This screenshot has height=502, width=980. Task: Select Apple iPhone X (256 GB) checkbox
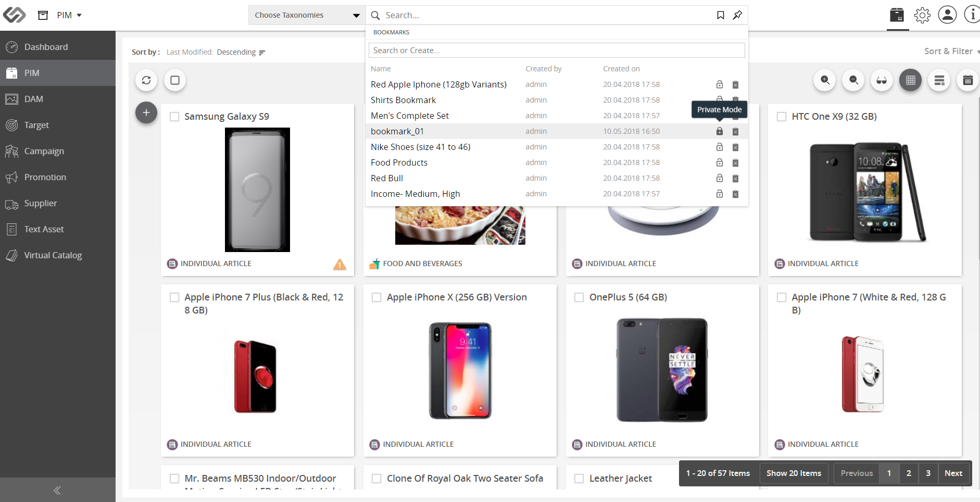pyautogui.click(x=376, y=297)
